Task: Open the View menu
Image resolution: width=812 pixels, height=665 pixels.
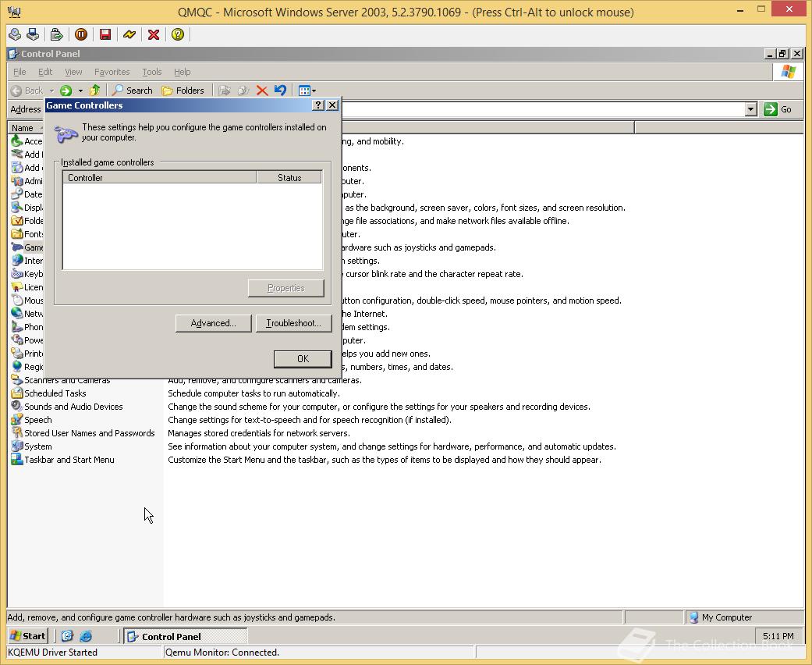Action: pos(73,72)
